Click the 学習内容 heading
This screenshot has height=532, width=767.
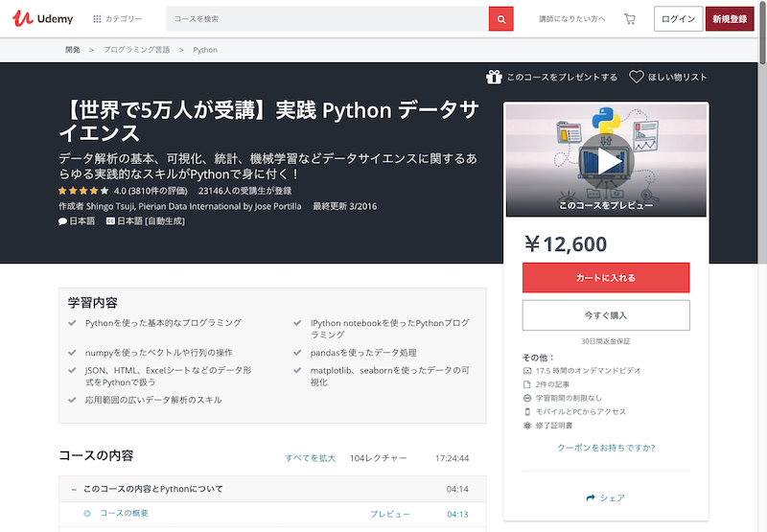pyautogui.click(x=92, y=303)
